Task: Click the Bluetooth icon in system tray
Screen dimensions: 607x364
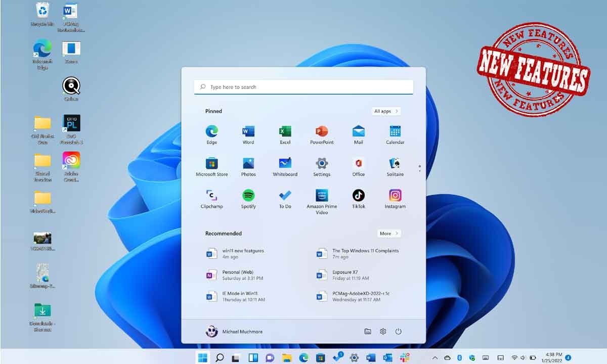Action: click(459, 358)
